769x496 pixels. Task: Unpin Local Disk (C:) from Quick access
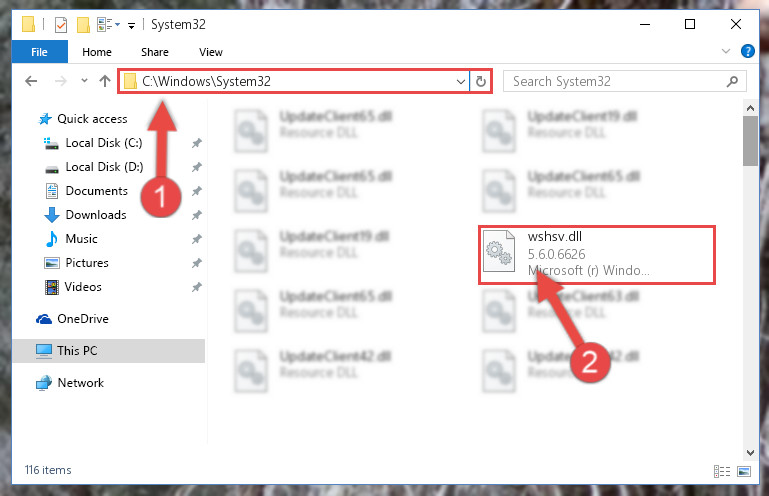click(197, 143)
